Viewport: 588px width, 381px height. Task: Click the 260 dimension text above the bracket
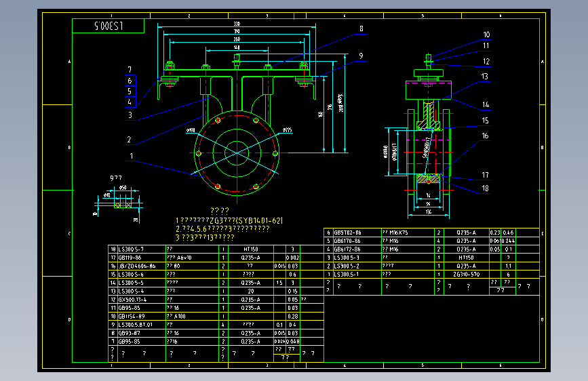click(x=237, y=39)
